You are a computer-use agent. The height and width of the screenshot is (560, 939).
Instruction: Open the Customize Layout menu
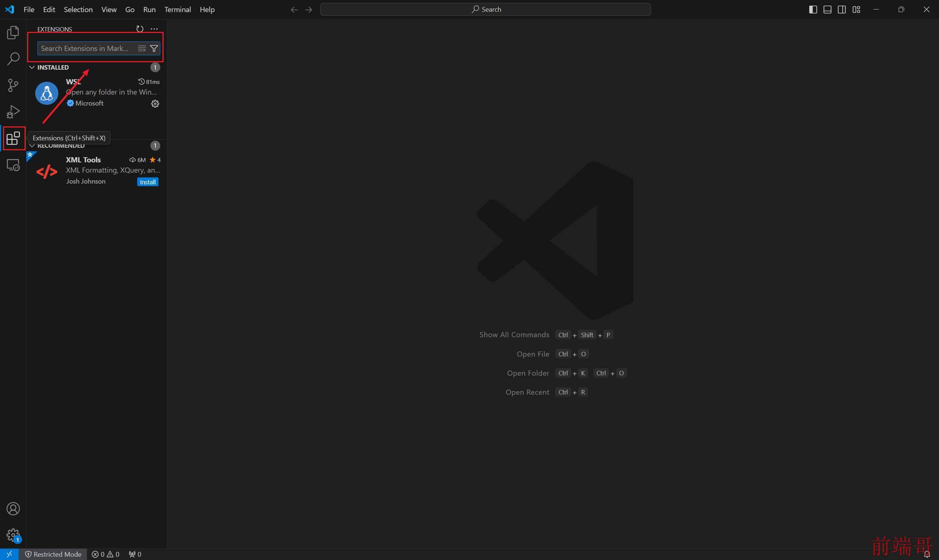[x=856, y=10]
